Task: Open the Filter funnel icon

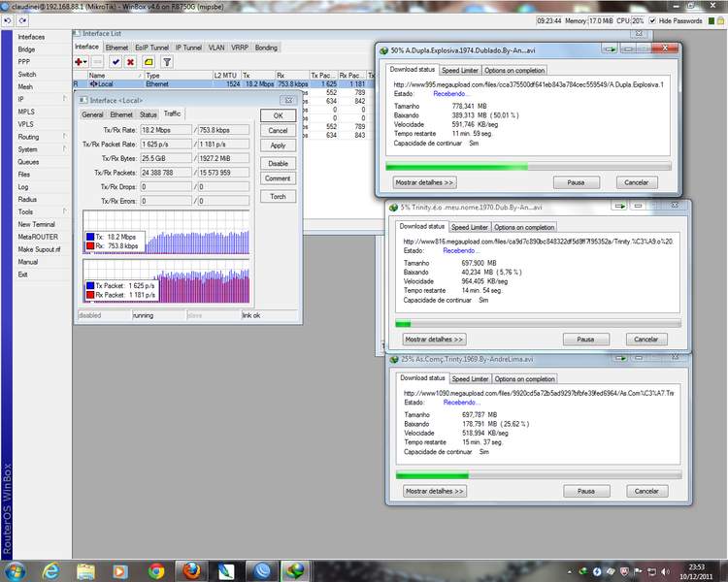Action: pos(166,61)
